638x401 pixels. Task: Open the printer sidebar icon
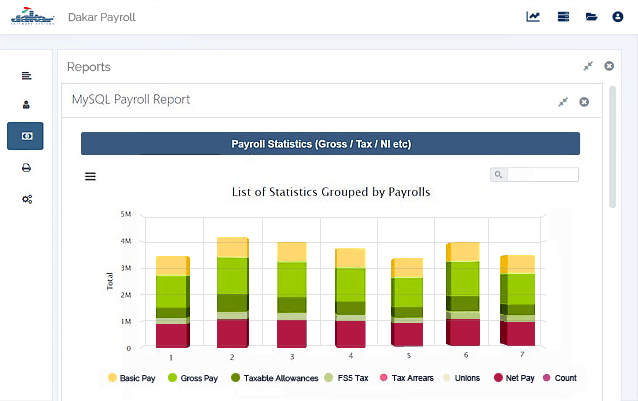click(x=26, y=168)
